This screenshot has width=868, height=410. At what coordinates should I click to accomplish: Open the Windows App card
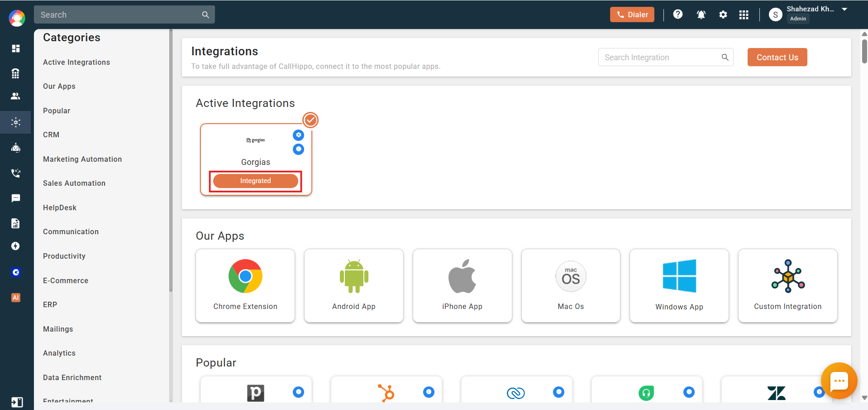click(679, 285)
